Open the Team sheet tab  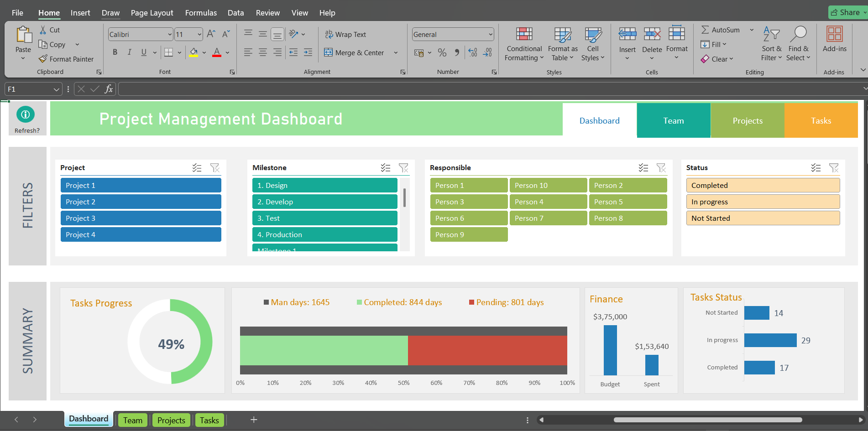pos(132,420)
